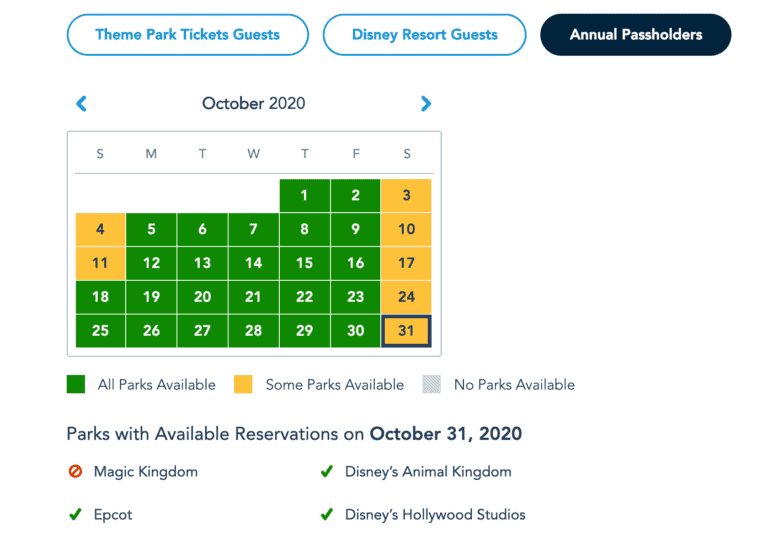
Task: Click checkmark next to Disney's Animal Kingdom
Action: point(327,472)
